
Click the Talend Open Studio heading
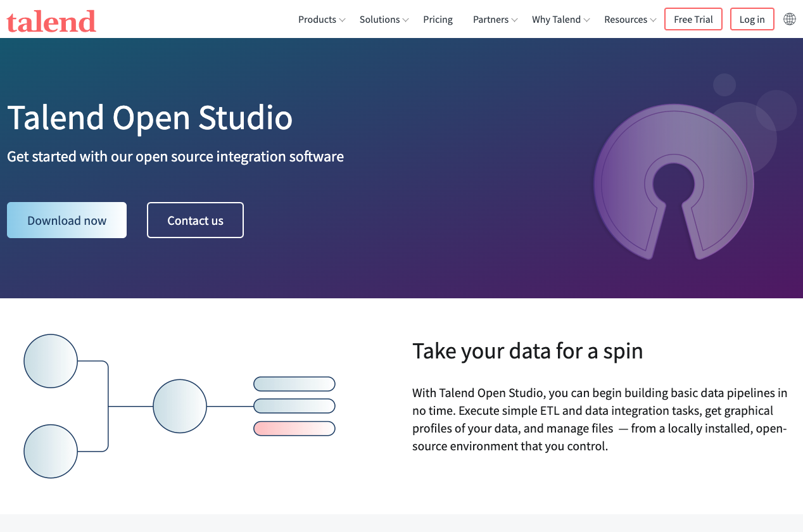(x=150, y=118)
